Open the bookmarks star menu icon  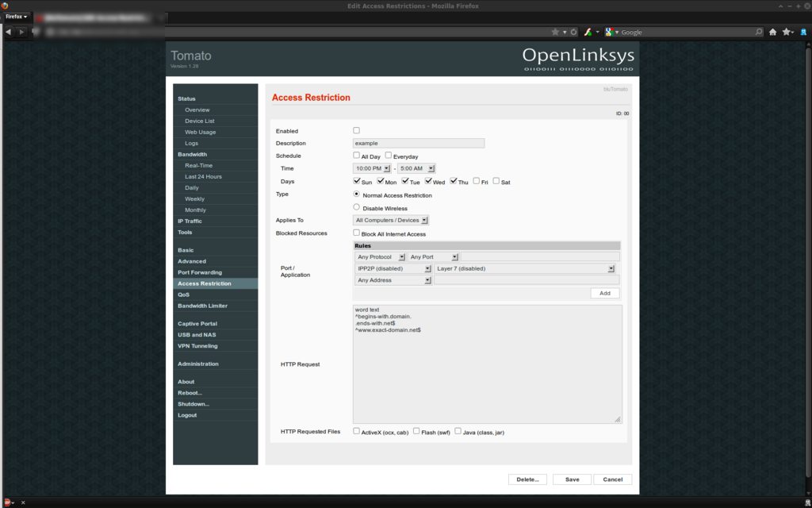(x=786, y=32)
